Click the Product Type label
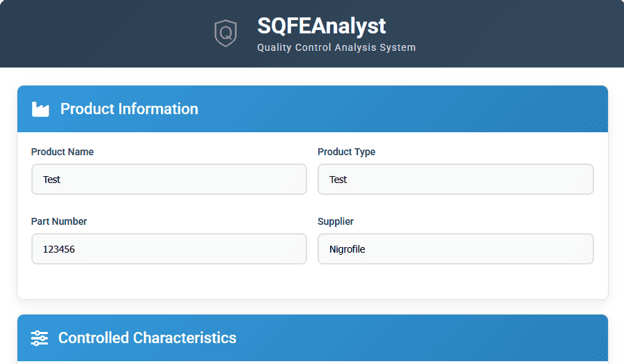The image size is (624, 364). click(346, 152)
